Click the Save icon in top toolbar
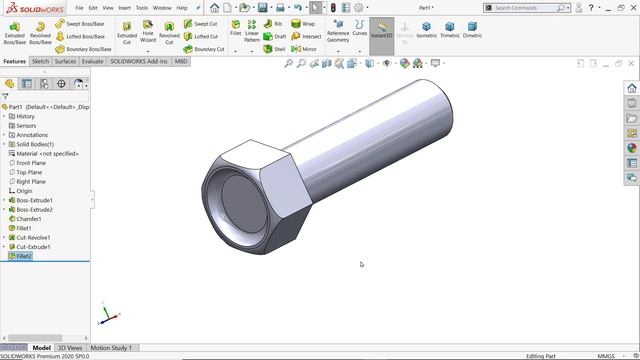This screenshot has height=360, width=640. 262,7
